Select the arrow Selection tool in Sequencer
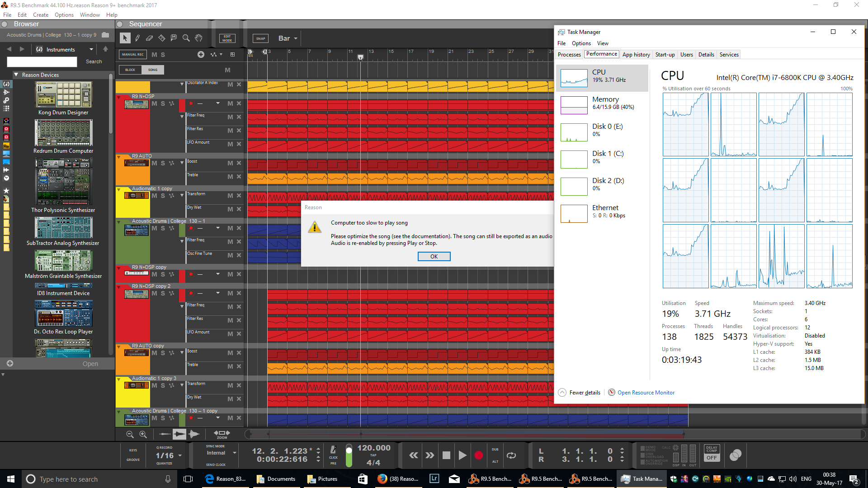This screenshot has height=488, width=868. 125,38
